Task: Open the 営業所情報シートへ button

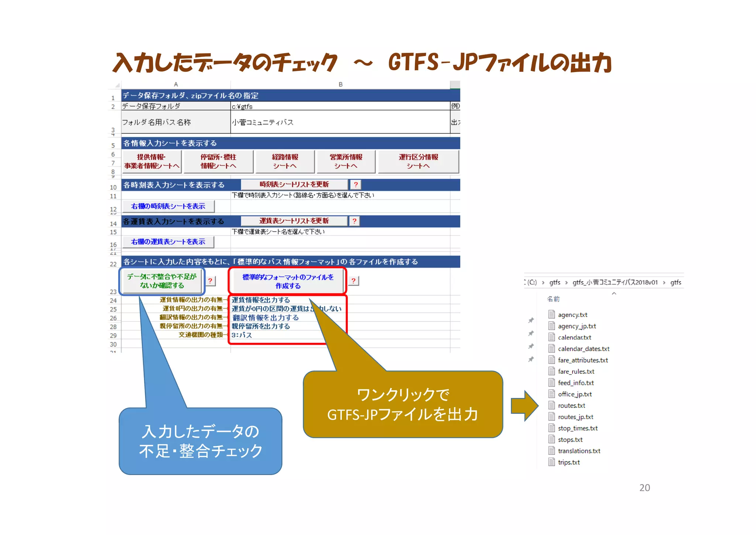Action: (346, 161)
